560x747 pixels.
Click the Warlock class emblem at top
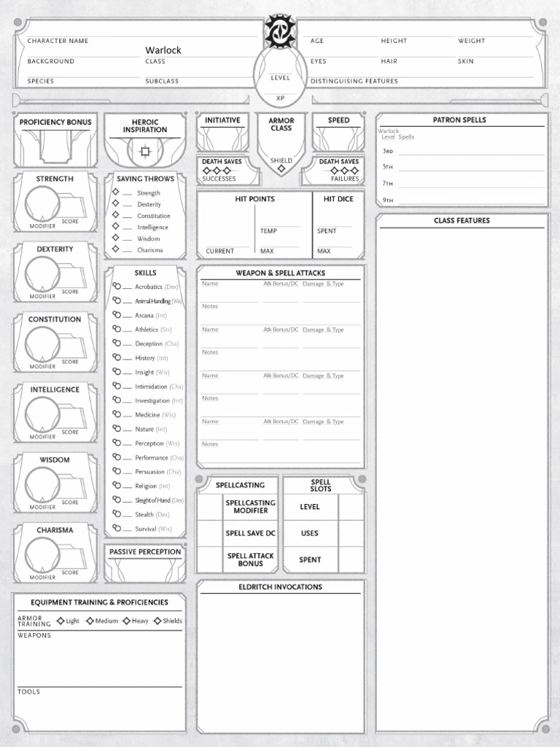(x=280, y=34)
